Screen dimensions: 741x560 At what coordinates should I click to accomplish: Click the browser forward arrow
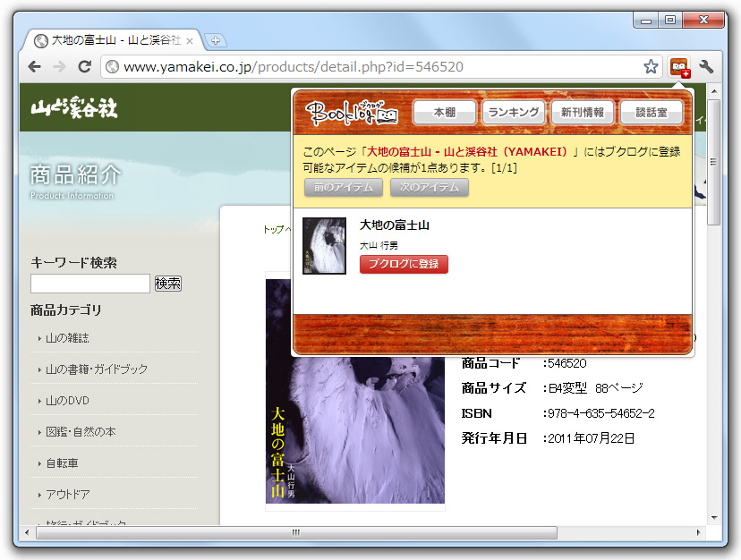(x=60, y=66)
